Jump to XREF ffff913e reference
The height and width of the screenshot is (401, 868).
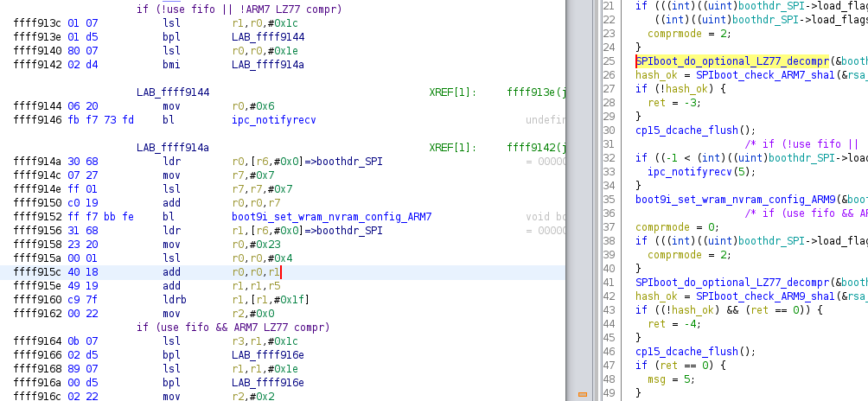(535, 92)
